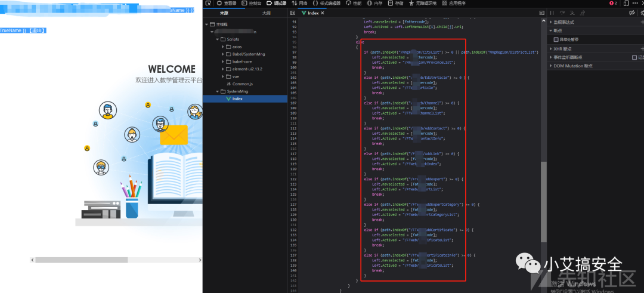Image resolution: width=644 pixels, height=293 pixels.
Task: Click line number 117 in the gutter
Action: coord(293,154)
